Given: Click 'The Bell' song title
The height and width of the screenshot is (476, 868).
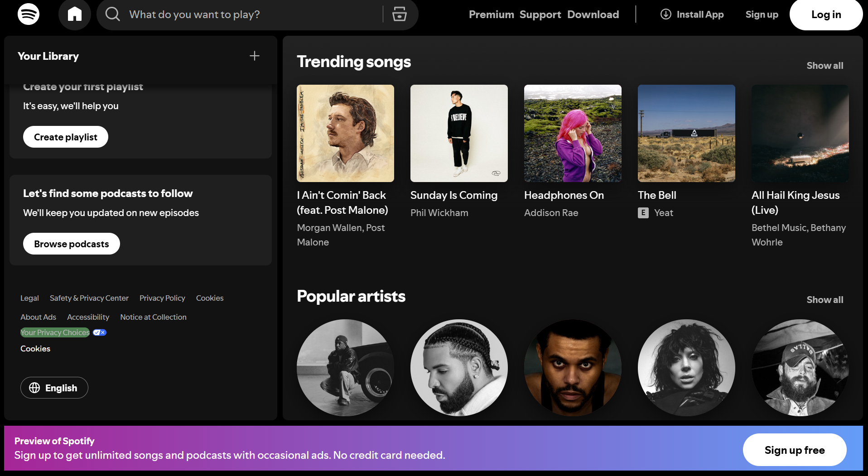Looking at the screenshot, I should [657, 195].
